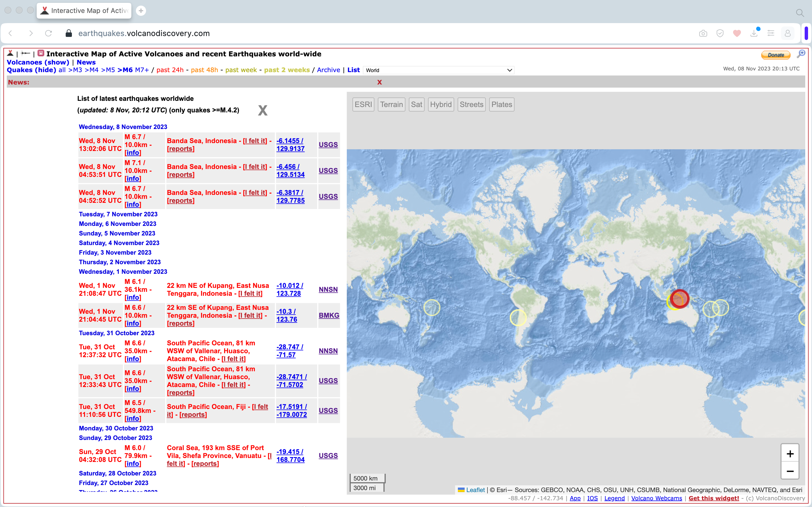Dismiss the News bar using the red x
This screenshot has width=812, height=507.
(379, 82)
